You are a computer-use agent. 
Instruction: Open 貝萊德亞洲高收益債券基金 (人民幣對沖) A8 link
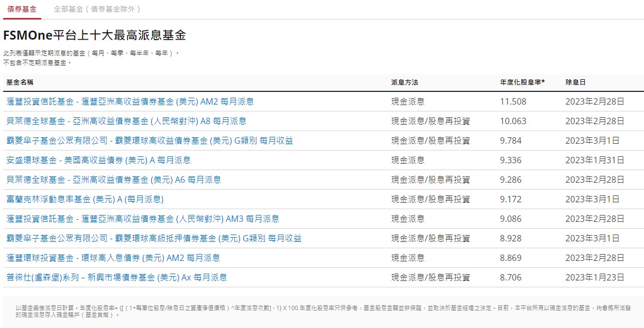[126, 121]
